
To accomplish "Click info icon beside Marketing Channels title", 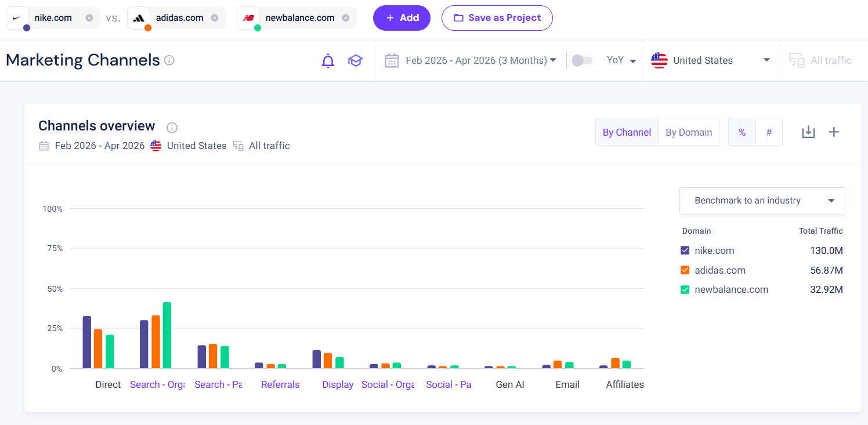I will coord(169,60).
